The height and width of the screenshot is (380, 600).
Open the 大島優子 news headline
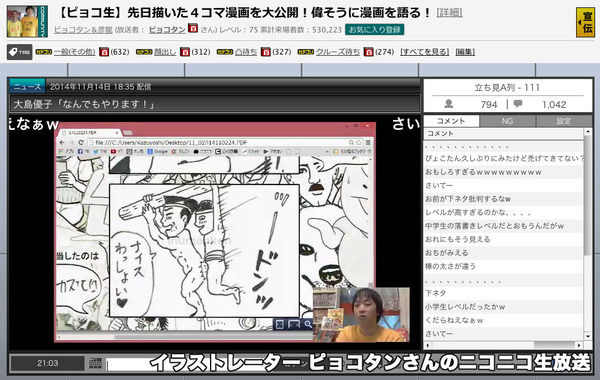point(84,104)
